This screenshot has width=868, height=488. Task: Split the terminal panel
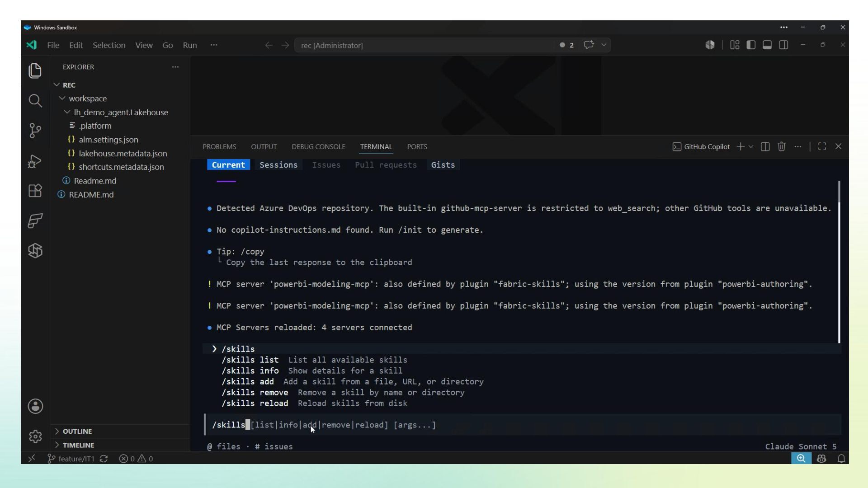(x=765, y=146)
